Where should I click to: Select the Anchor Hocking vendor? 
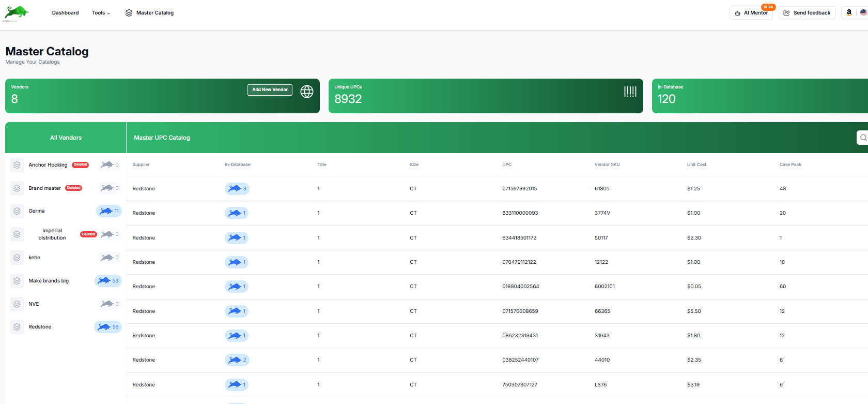point(48,165)
